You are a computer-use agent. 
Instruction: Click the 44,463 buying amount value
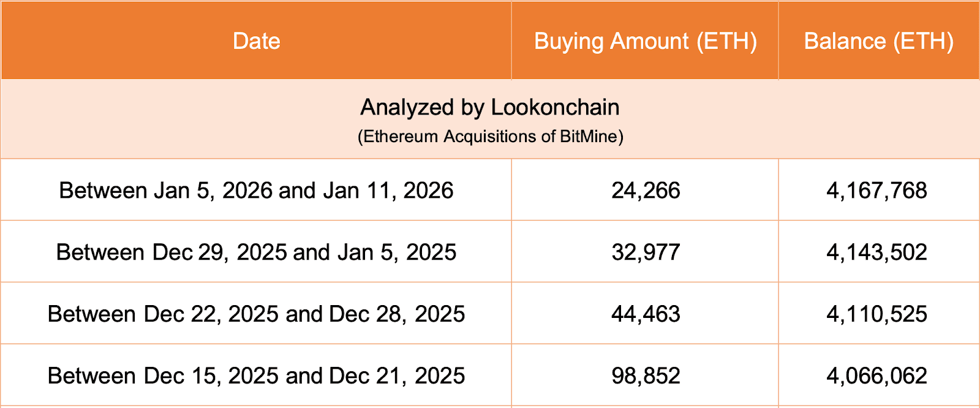pos(646,314)
